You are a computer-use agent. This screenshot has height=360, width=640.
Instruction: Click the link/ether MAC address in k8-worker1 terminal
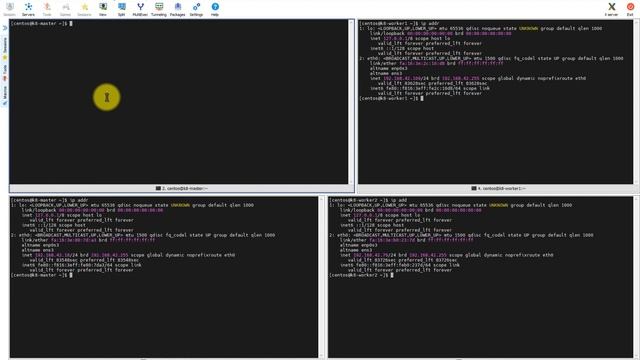tap(422, 63)
